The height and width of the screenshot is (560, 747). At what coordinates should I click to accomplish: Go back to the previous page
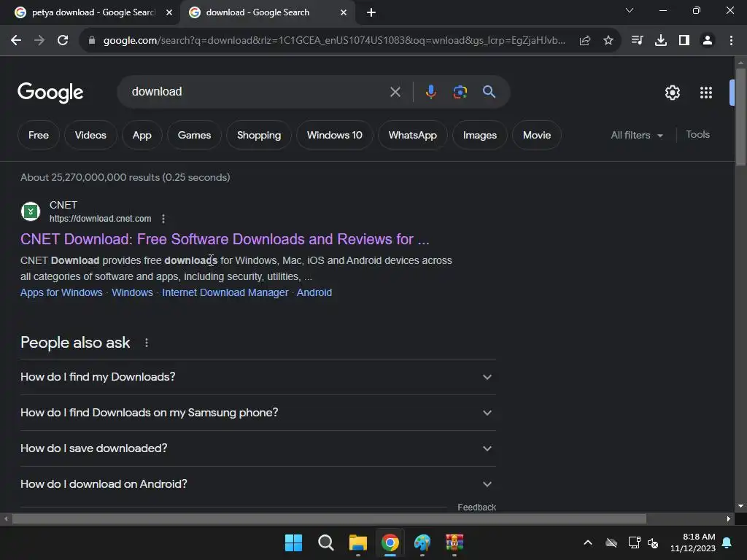(x=16, y=41)
